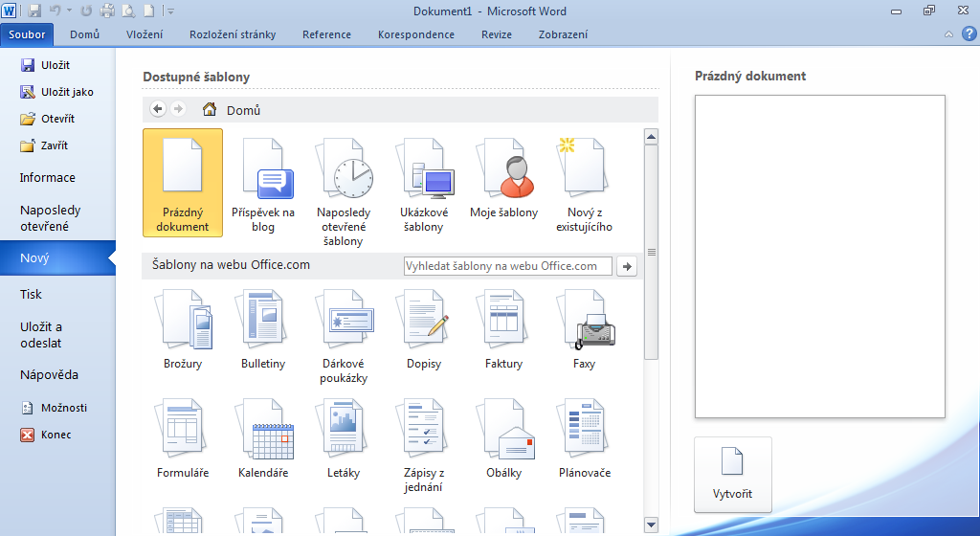Open Customize Quick Access Toolbar dropdown

point(170,11)
